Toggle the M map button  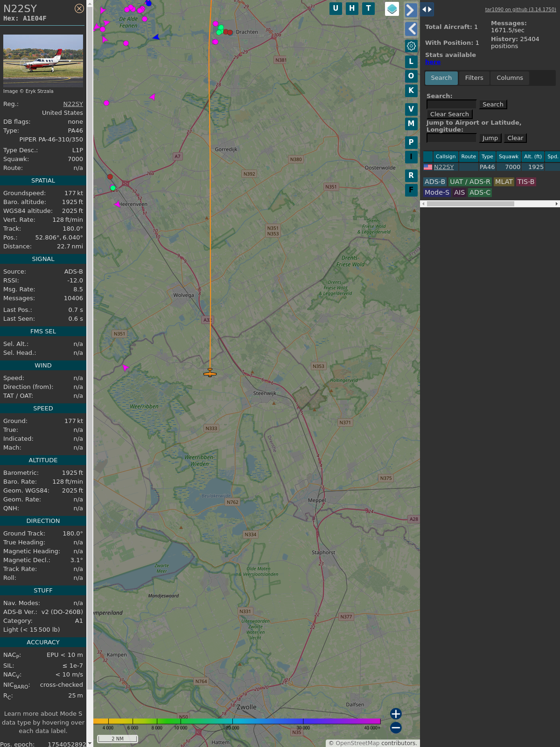coord(411,124)
